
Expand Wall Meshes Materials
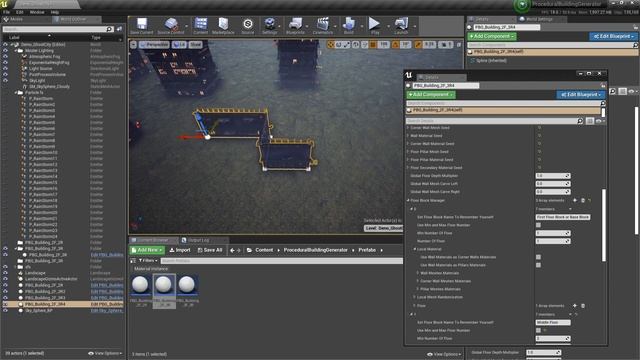click(418, 273)
